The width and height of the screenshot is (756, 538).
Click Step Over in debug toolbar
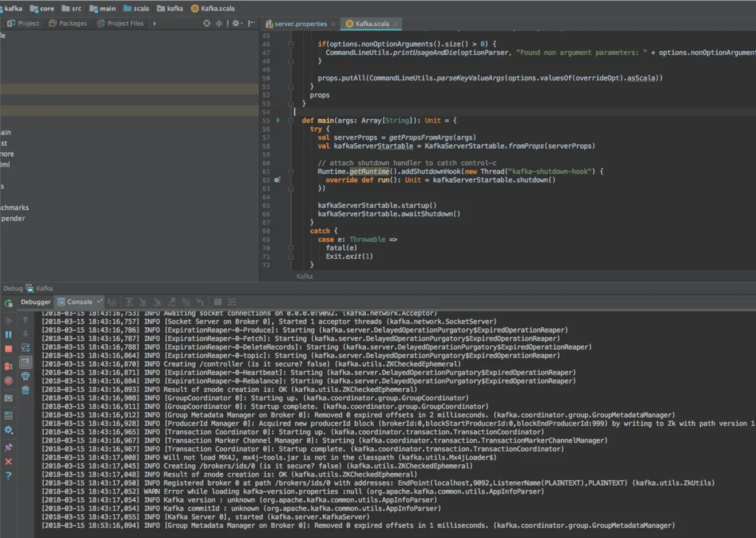point(129,302)
